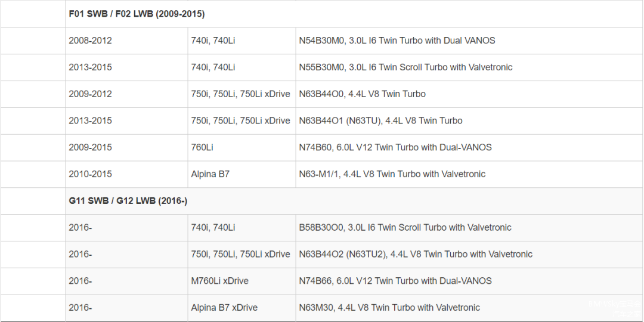This screenshot has height=322, width=644.
Task: Select the 2009-2015 year cell beside 760Li
Action: (90, 147)
